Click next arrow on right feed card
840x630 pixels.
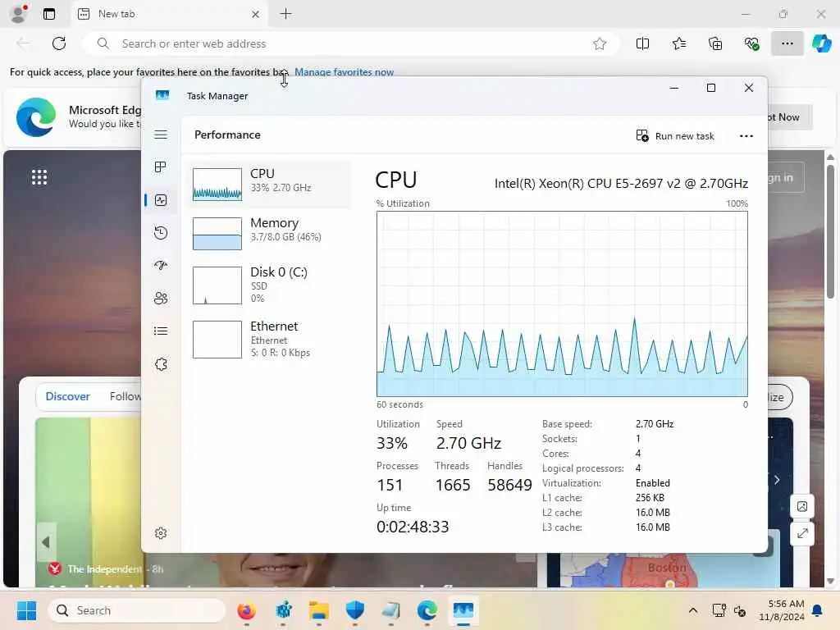pos(778,480)
